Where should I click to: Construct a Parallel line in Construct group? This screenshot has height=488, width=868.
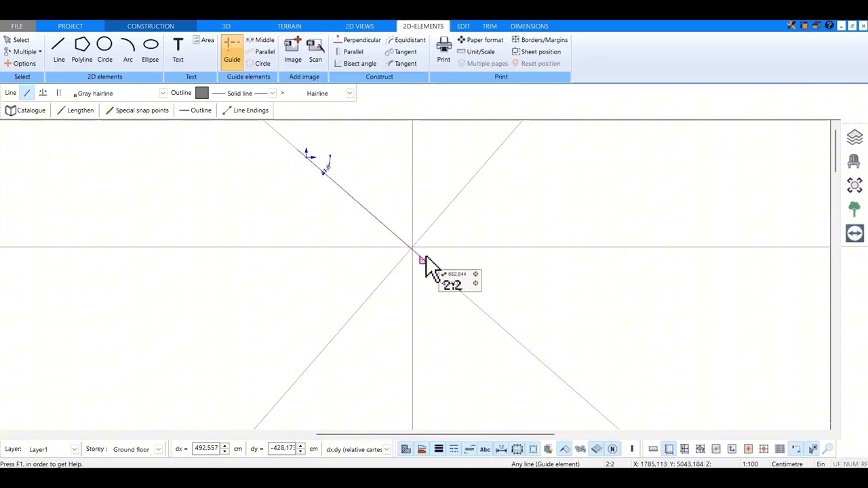coord(348,52)
